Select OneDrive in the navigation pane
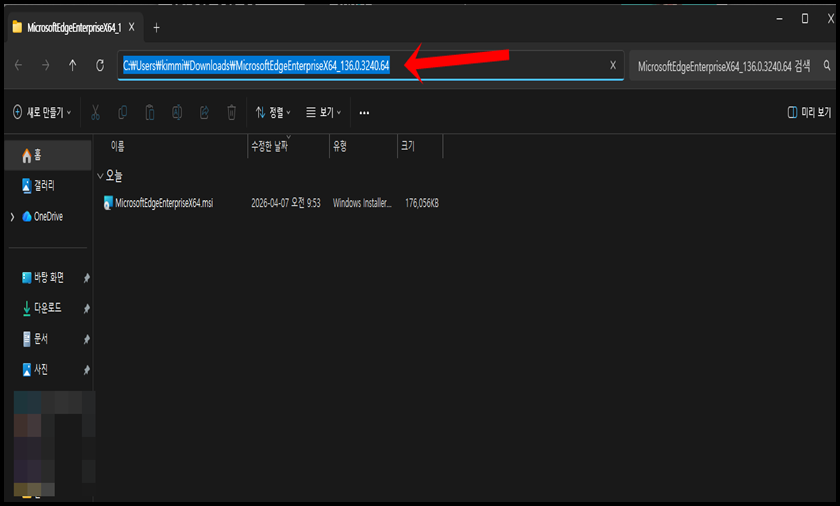The image size is (840, 506). (x=43, y=216)
